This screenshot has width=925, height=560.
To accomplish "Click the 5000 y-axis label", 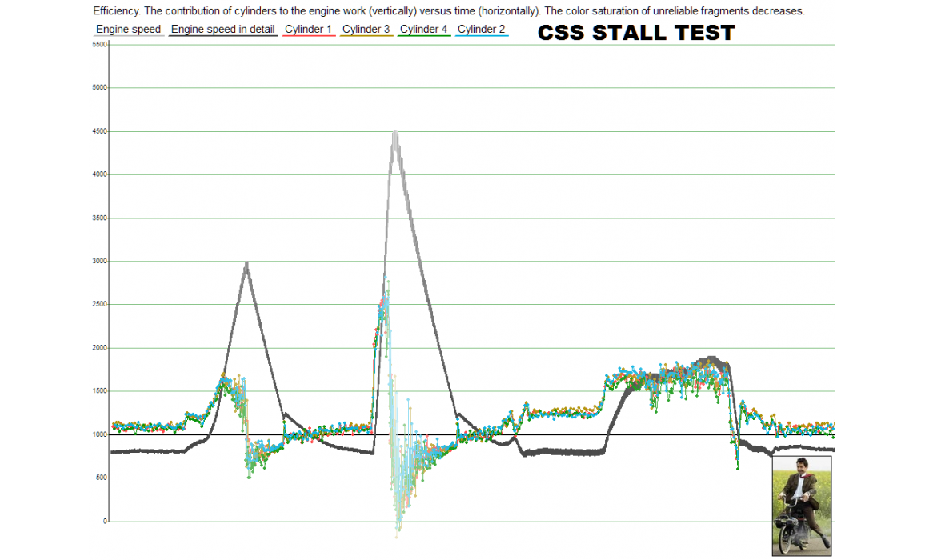I will [x=99, y=88].
